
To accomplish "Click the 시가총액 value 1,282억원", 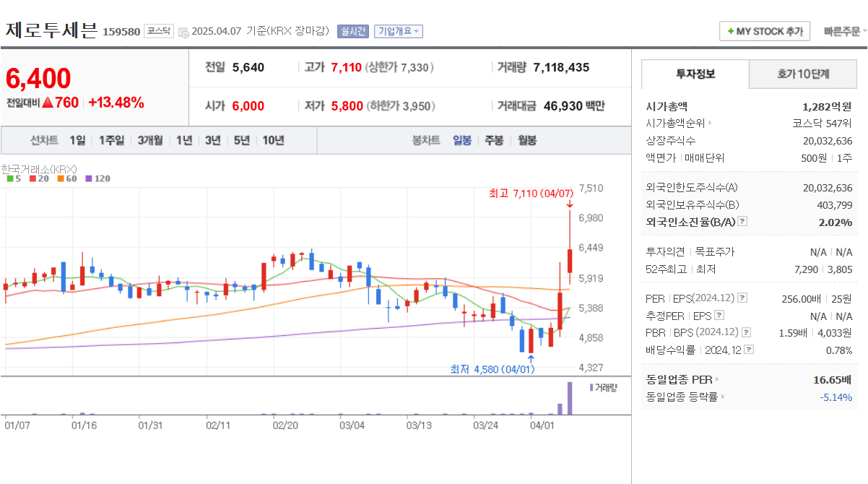I will pos(827,106).
